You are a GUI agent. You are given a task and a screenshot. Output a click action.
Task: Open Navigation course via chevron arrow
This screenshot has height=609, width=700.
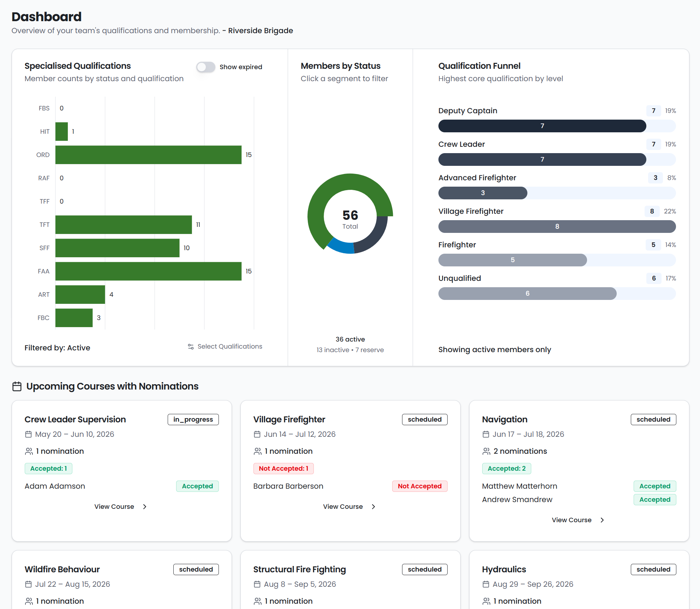coord(602,520)
